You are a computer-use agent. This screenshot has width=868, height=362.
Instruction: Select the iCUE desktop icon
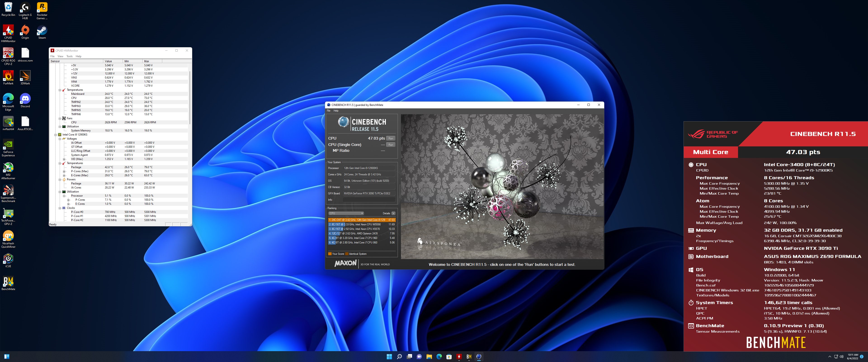pos(8,260)
